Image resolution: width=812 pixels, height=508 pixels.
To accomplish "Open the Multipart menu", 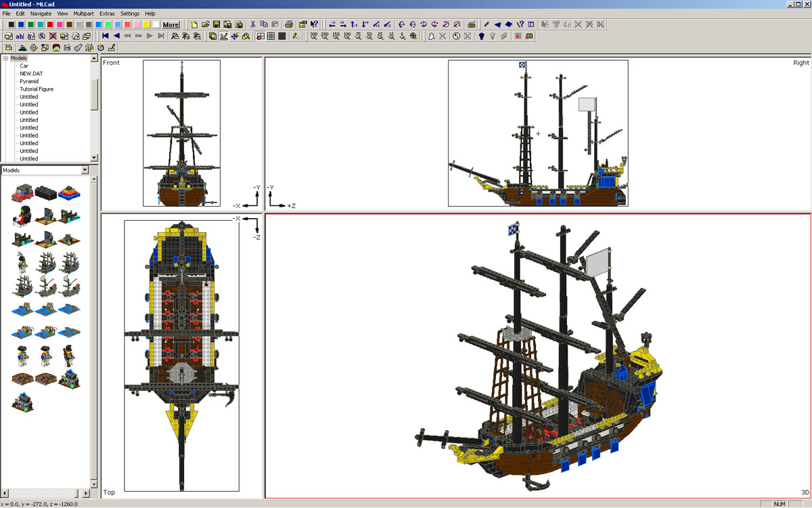I will 84,14.
